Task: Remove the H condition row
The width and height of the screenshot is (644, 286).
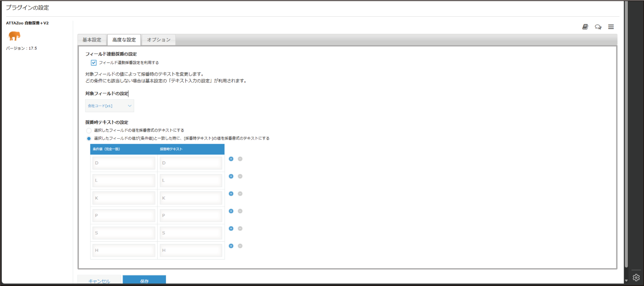Action: (240, 246)
